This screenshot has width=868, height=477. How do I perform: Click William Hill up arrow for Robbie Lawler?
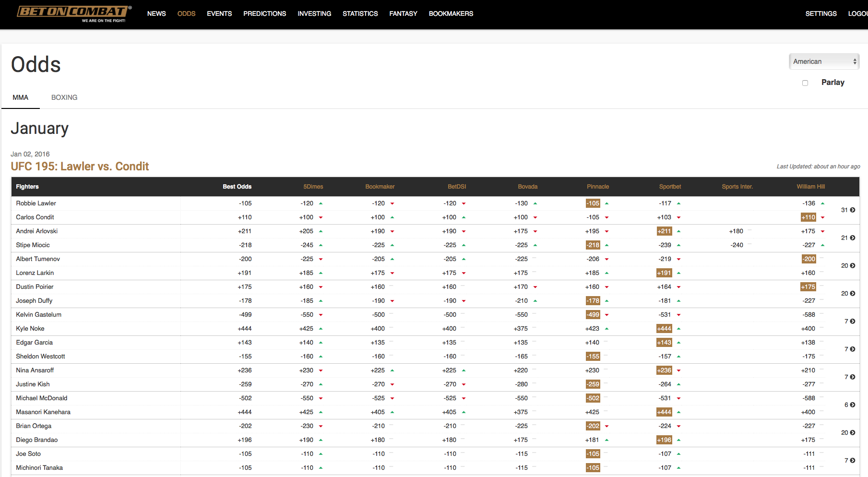(x=822, y=203)
